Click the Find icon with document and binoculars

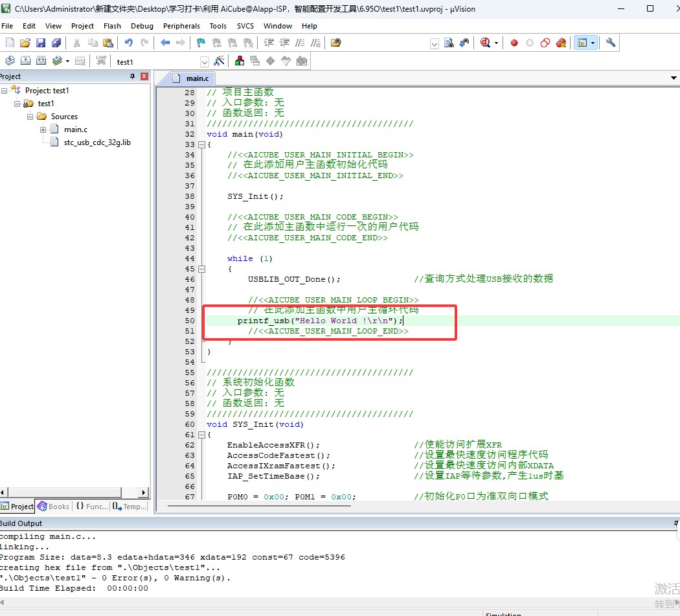(x=449, y=43)
